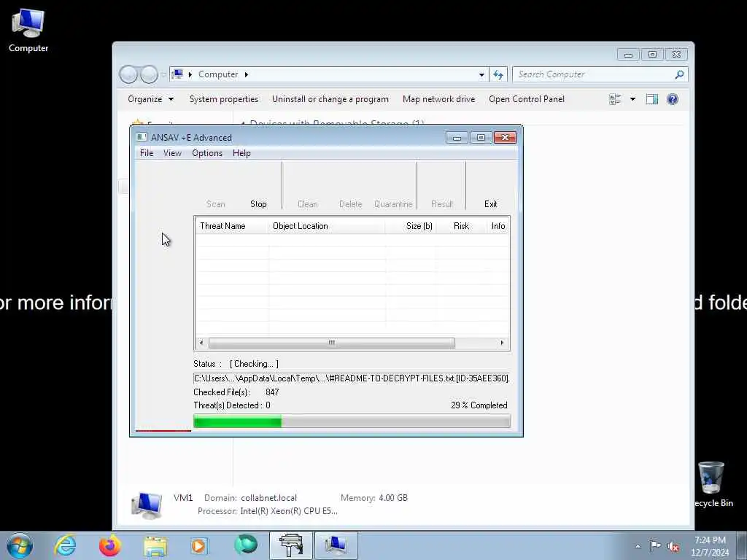Screen dimensions: 747x560
Task: Click the green scan progress bar
Action: click(x=352, y=421)
